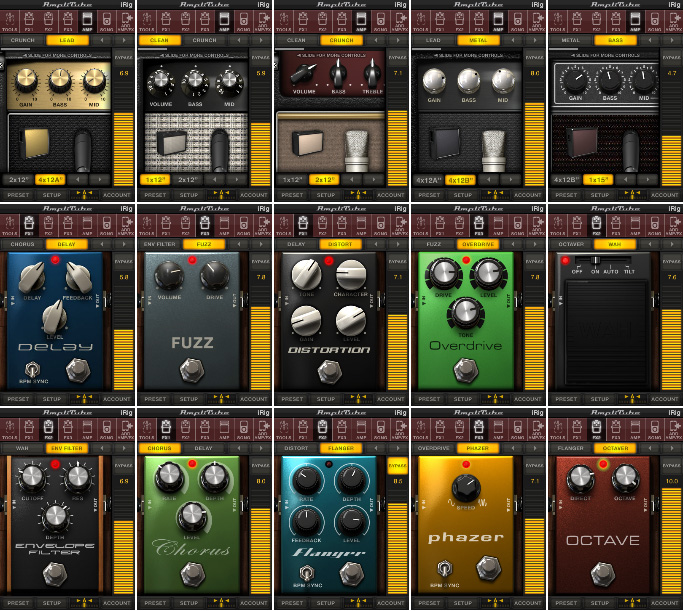Viewport: 684px width, 611px height.
Task: Click the Wah pedal treadle surface
Action: [x=605, y=331]
